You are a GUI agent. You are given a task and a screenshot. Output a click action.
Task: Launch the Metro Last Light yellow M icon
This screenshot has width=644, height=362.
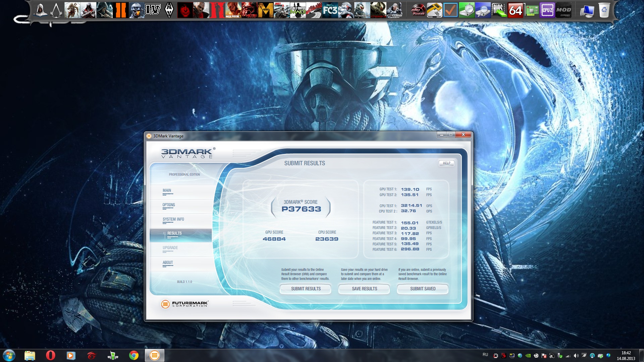point(266,10)
